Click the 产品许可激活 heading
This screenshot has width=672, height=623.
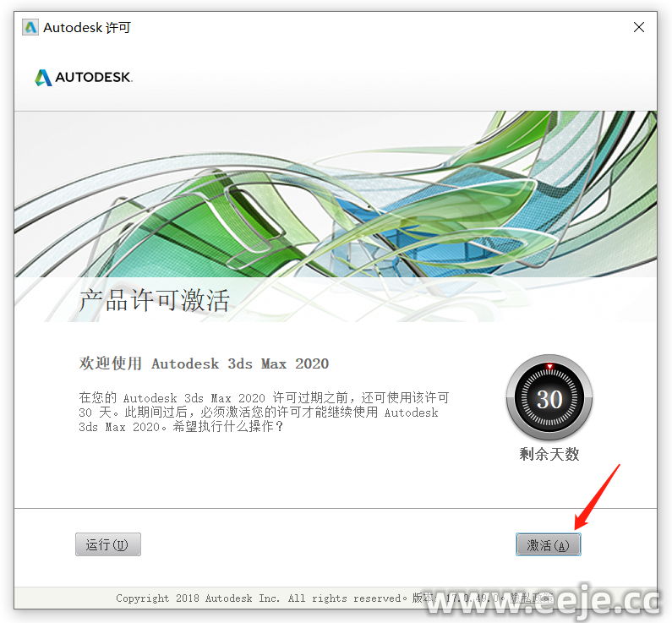(x=155, y=300)
